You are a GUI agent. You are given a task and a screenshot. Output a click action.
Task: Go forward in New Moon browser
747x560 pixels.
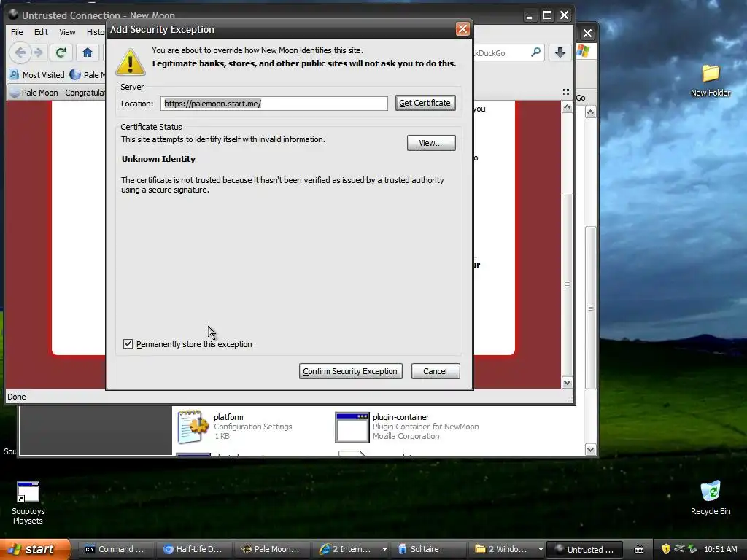tap(39, 52)
